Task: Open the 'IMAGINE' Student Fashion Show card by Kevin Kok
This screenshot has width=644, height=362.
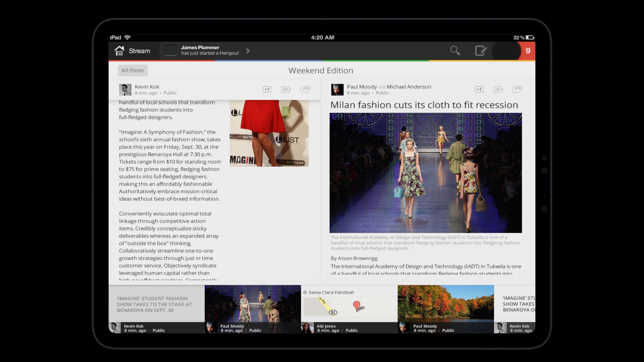Action: 156,309
